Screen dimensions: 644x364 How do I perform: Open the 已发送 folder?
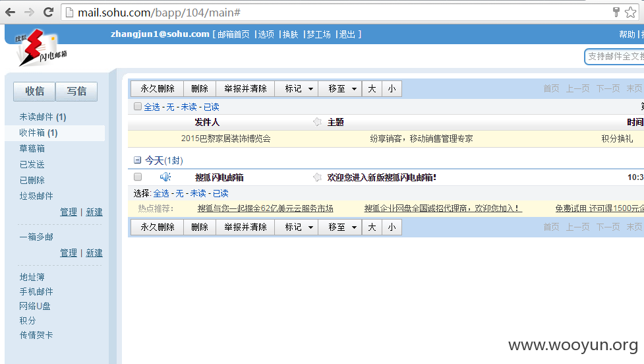32,164
